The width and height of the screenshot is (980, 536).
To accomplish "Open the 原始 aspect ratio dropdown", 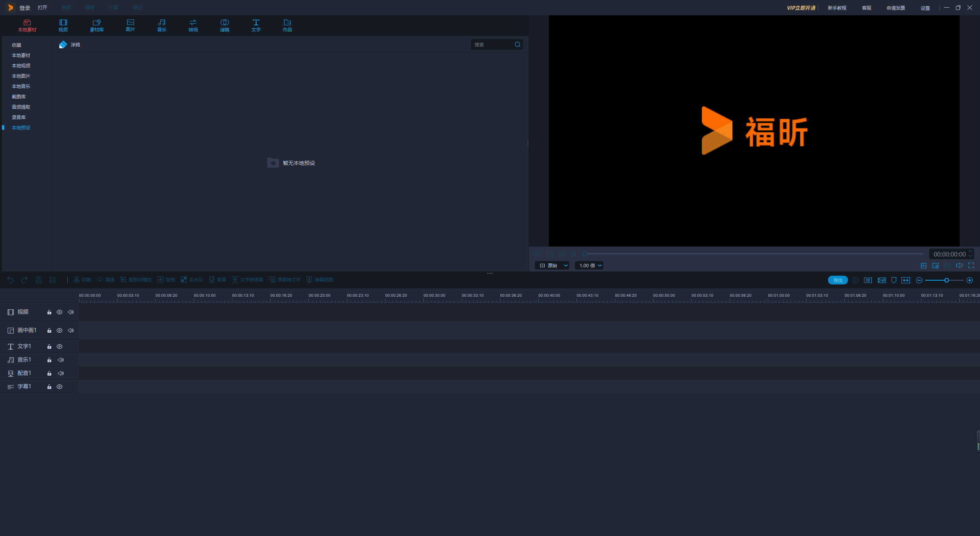I will pos(552,266).
